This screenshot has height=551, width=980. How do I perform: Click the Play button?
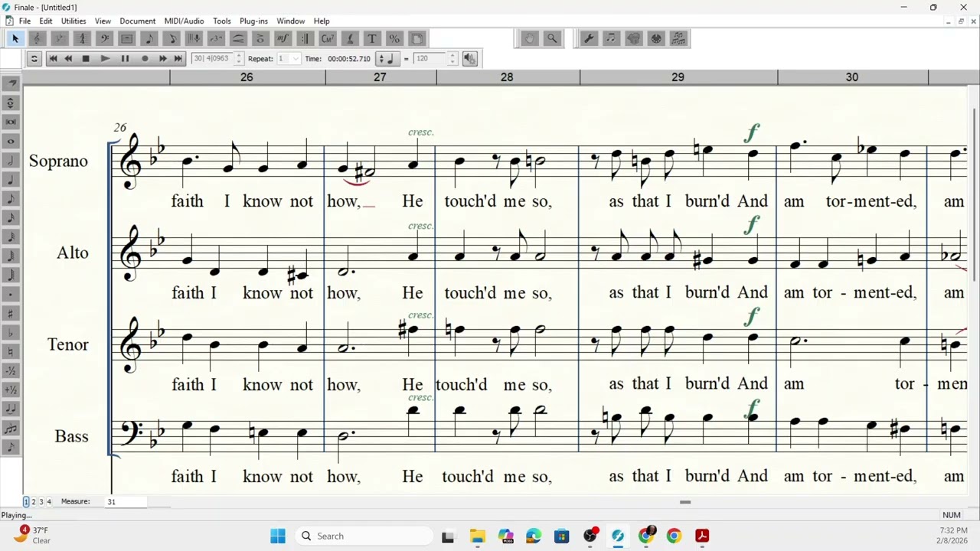coord(105,58)
